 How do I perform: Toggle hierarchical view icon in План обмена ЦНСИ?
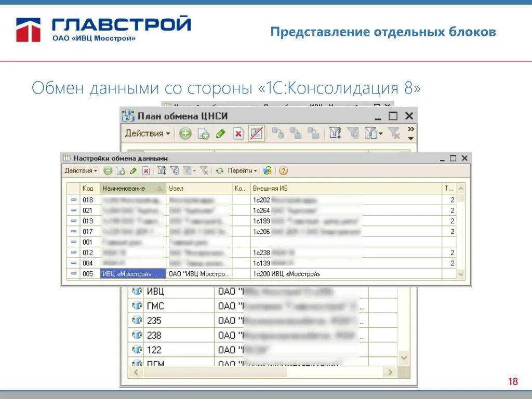point(257,134)
